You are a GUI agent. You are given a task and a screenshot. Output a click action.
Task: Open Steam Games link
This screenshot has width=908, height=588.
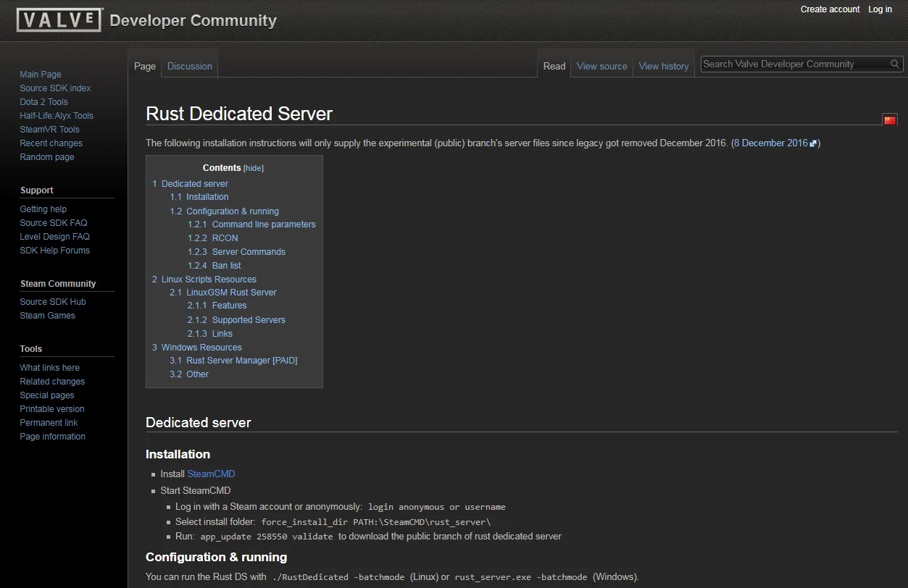[47, 316]
